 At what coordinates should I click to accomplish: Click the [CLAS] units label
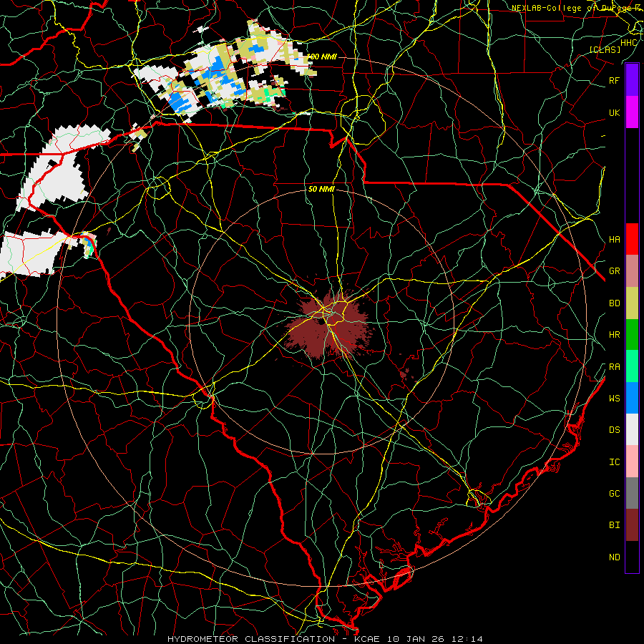tap(605, 49)
